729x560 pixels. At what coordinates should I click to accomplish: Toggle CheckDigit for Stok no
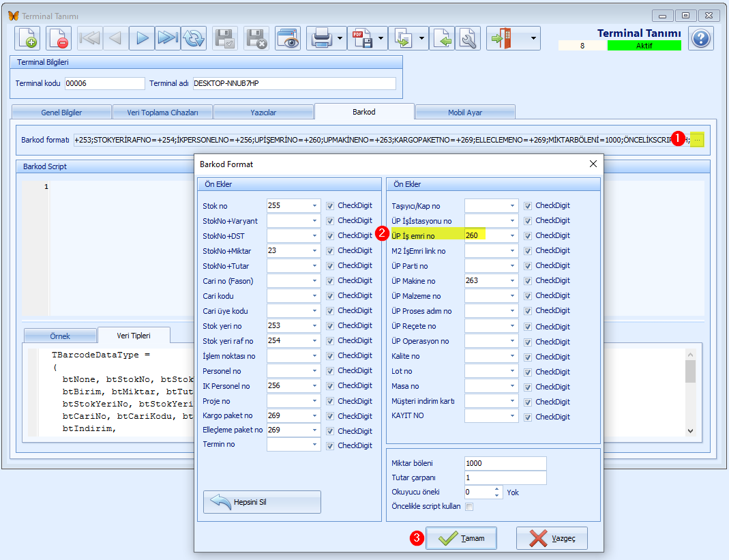click(x=330, y=205)
